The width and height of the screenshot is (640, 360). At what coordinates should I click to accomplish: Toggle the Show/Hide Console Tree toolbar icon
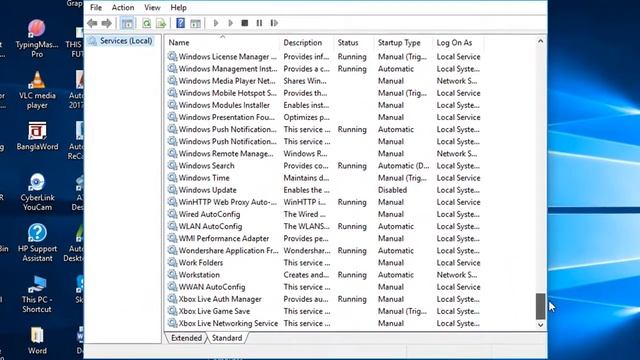click(x=127, y=23)
